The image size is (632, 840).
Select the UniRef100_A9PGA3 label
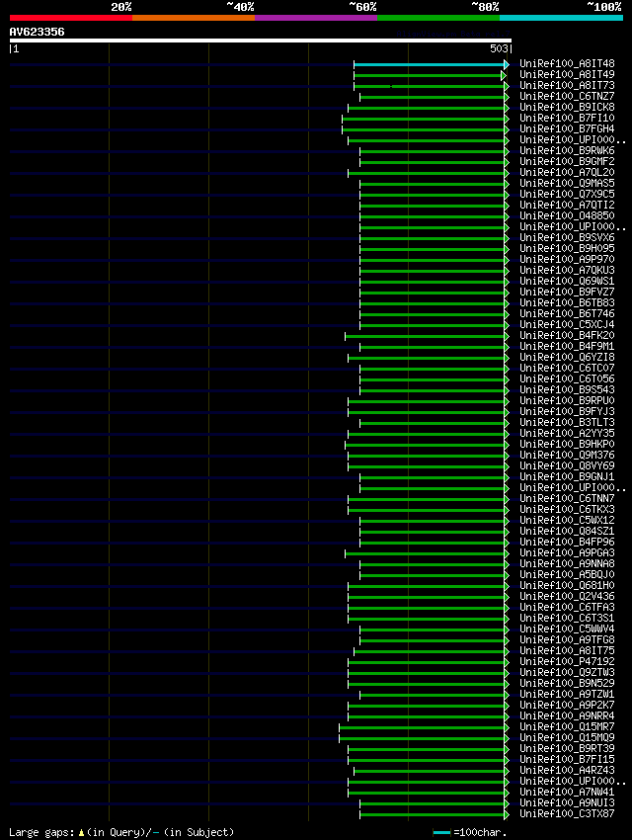(x=567, y=552)
